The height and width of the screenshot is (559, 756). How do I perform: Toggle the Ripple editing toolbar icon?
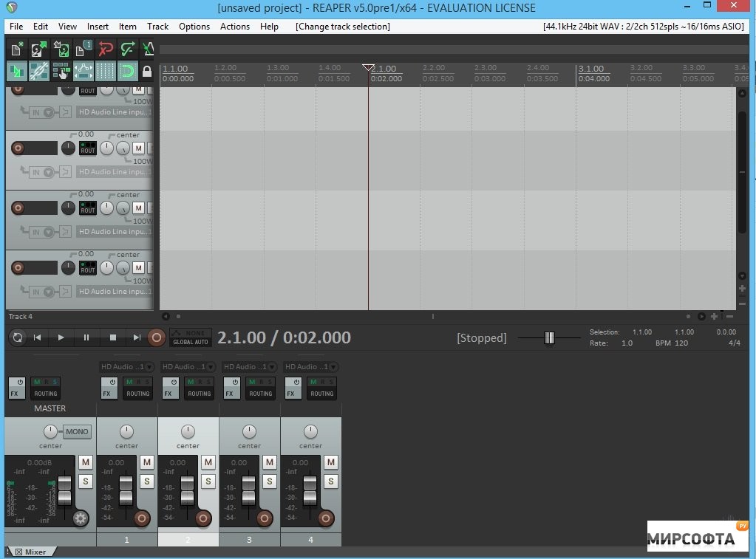click(x=61, y=72)
